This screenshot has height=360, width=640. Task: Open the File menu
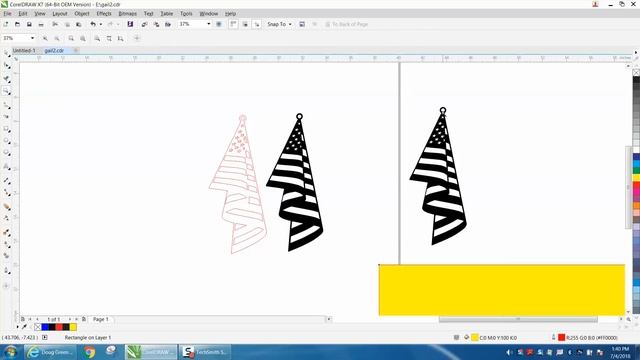tap(7, 13)
